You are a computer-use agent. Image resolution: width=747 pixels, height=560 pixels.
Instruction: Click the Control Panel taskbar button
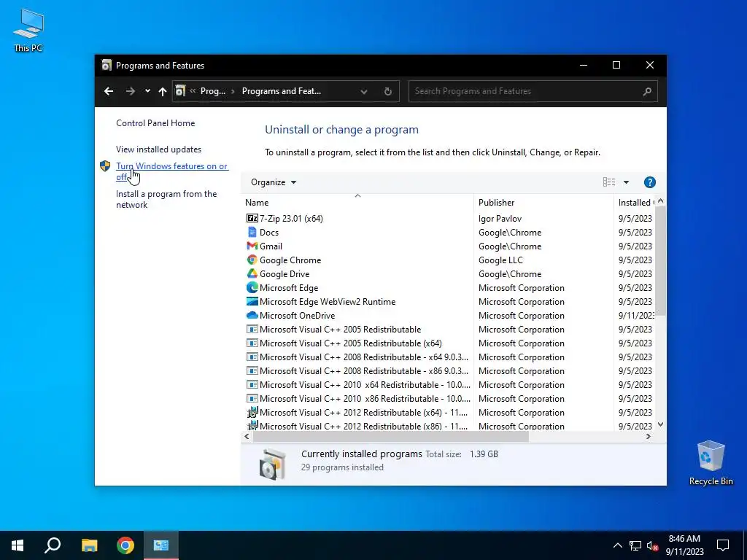pos(161,545)
